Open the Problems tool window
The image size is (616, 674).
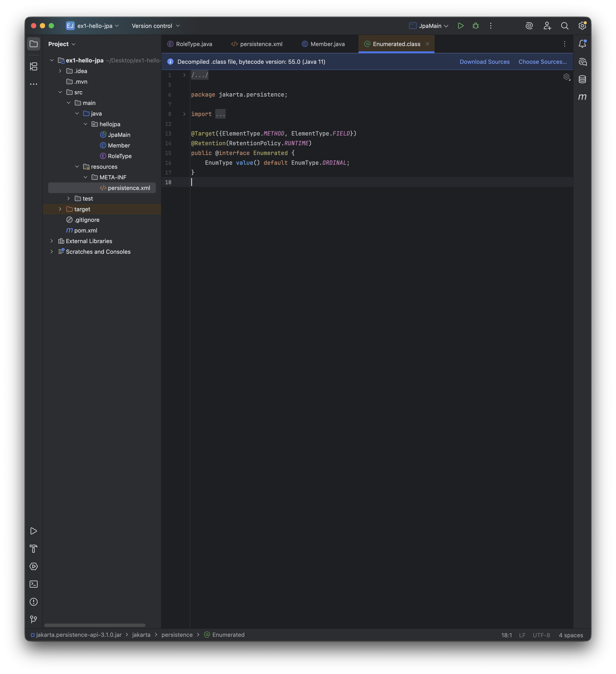click(33, 602)
